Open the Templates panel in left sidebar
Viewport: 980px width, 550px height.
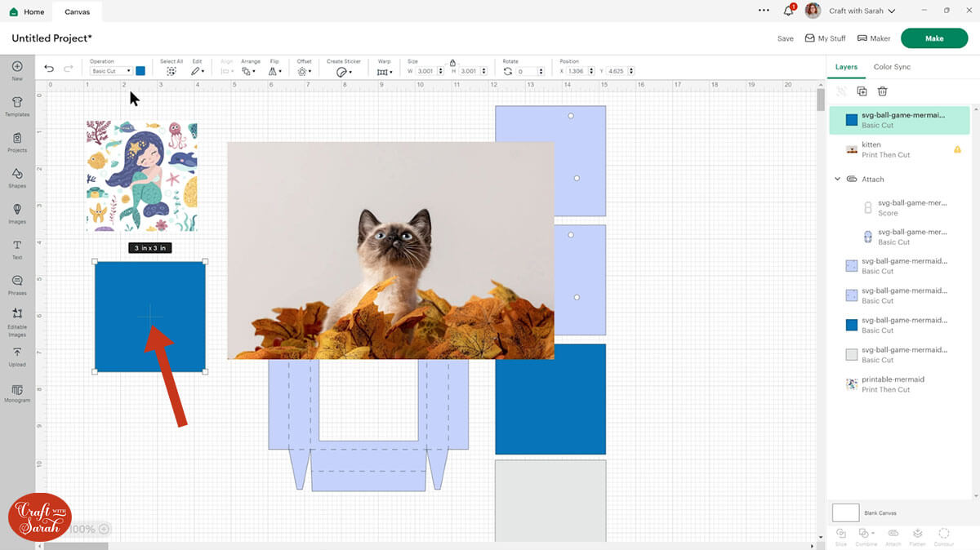click(17, 105)
